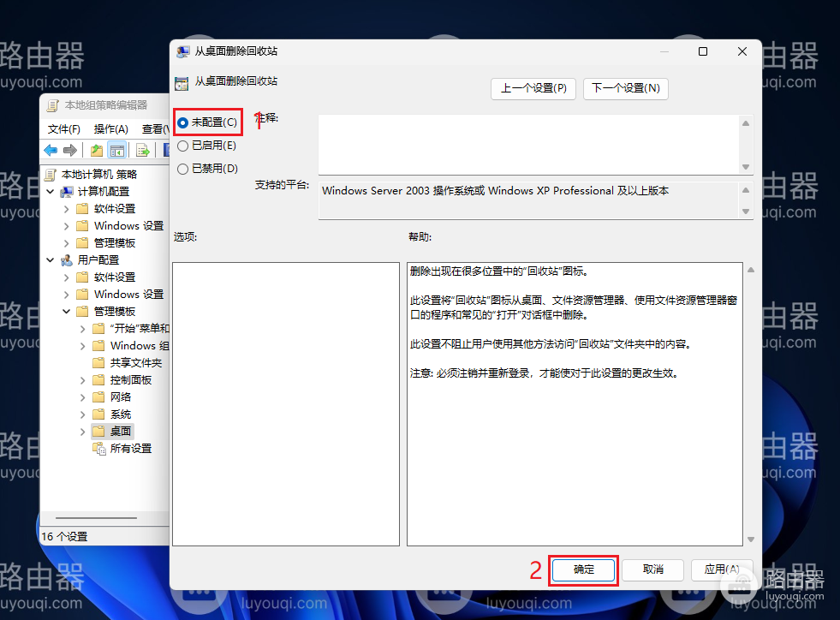Click the comment box scroll-up arrow
Image resolution: width=840 pixels, height=620 pixels.
point(746,124)
